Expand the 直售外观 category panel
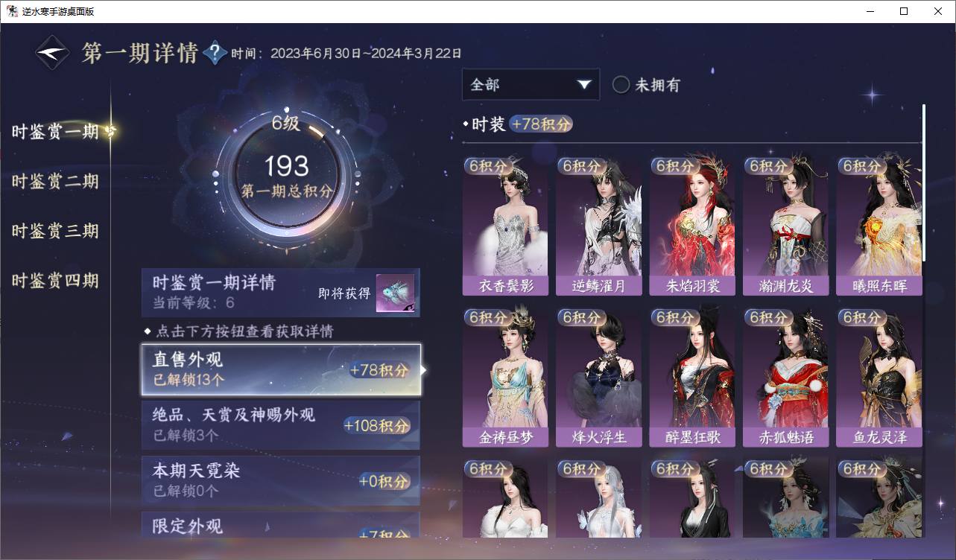This screenshot has height=560, width=956. tap(281, 369)
